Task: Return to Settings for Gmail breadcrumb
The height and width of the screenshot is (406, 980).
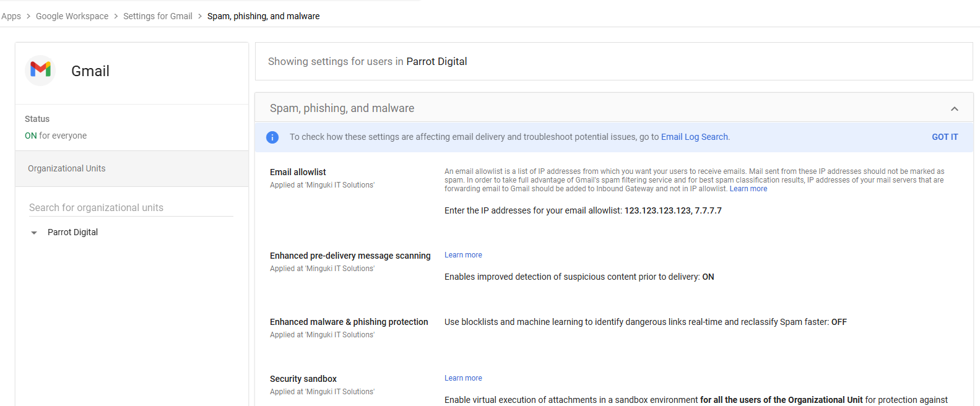Action: coord(157,16)
